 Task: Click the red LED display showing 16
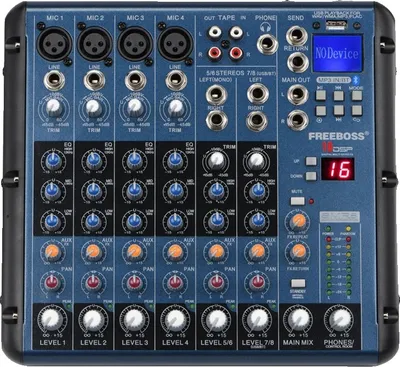pos(338,169)
